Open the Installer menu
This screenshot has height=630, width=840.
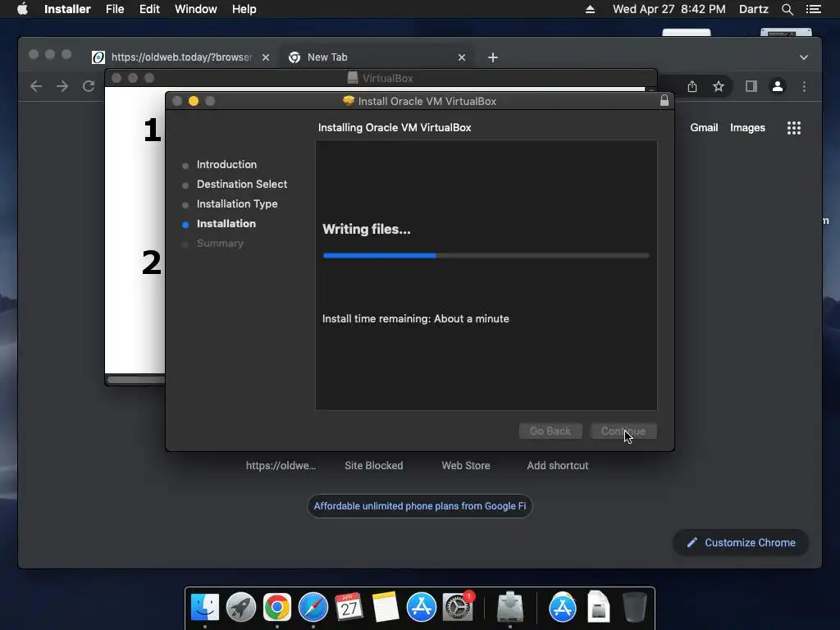click(67, 9)
